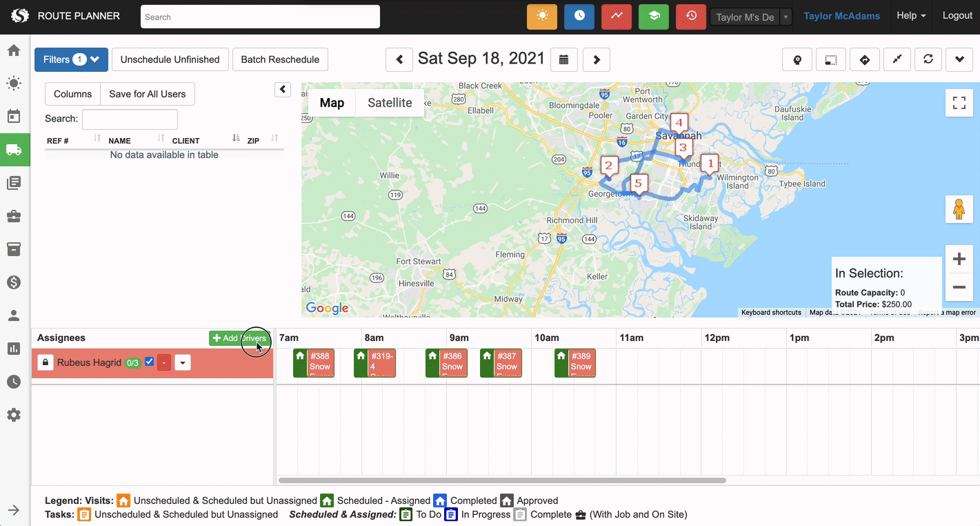980x526 pixels.
Task: Click the lock icon beside Rubeus Hagrid
Action: 46,362
